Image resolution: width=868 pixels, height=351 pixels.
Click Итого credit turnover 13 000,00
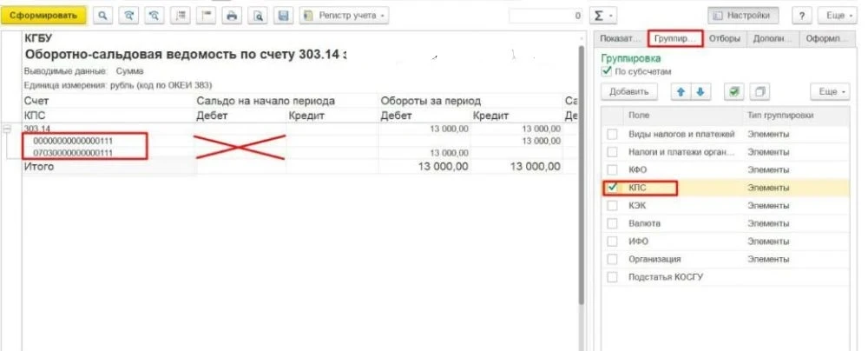coord(535,166)
